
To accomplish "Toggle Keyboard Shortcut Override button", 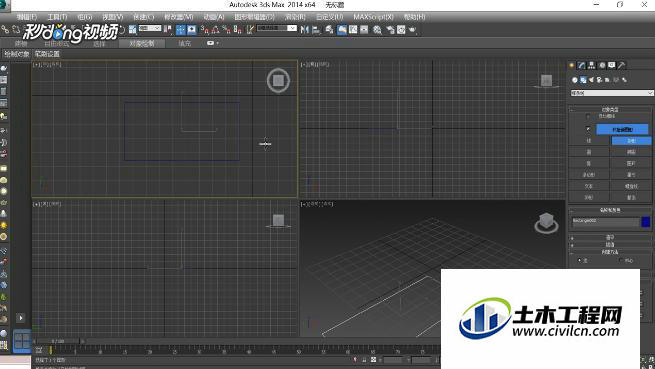I will tap(192, 29).
